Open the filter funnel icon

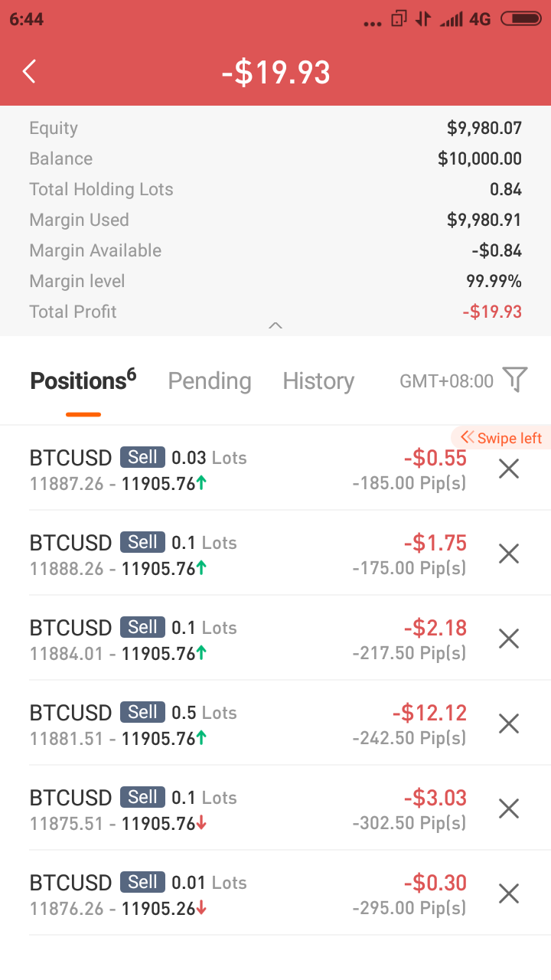515,380
